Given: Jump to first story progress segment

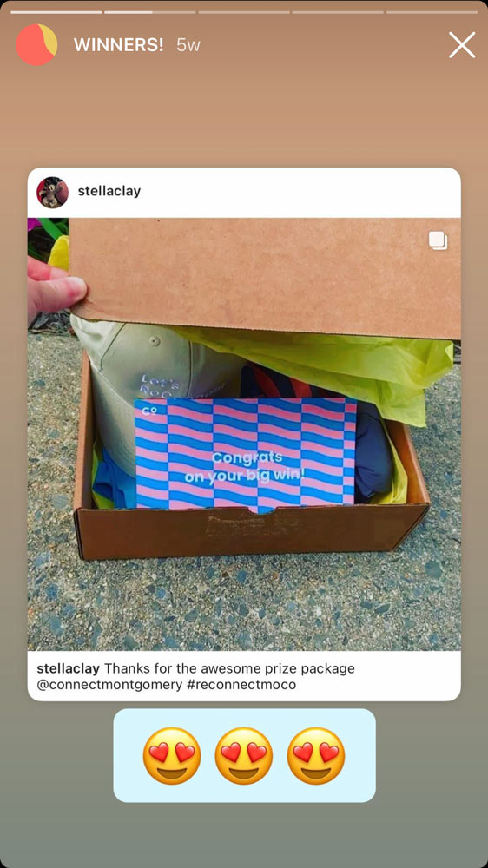Looking at the screenshot, I should (56, 11).
